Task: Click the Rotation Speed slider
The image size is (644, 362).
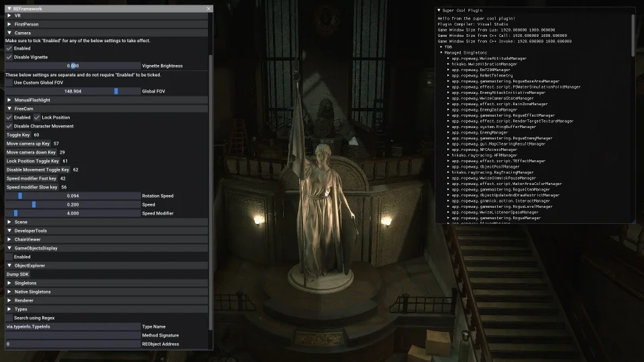Action: pyautogui.click(x=72, y=196)
